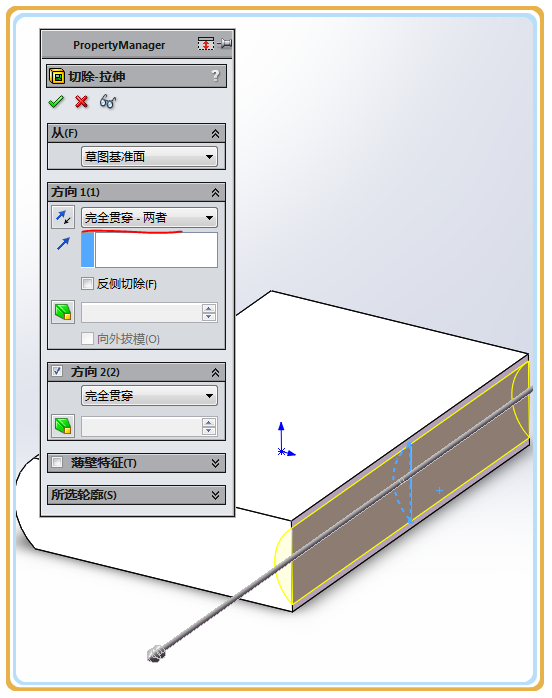Open the 完全贯穿 - 两者 end condition dropdown
Viewport: 552px width, 698px height.
pyautogui.click(x=149, y=218)
